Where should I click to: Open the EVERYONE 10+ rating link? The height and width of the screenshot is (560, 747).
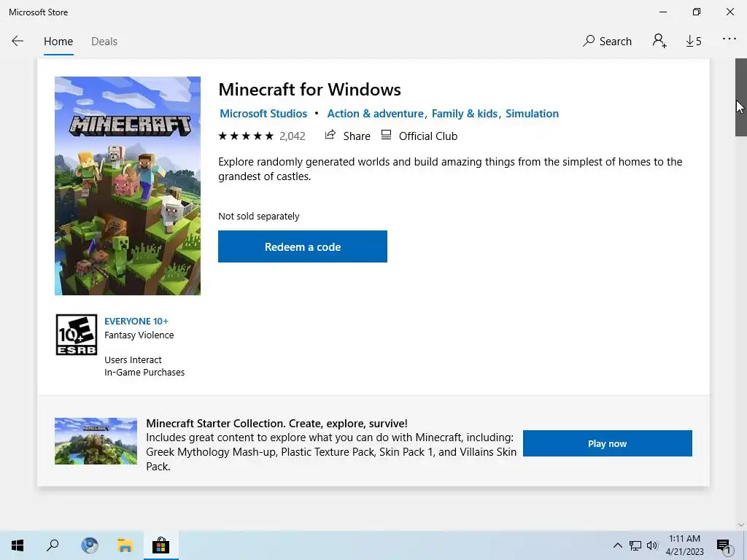click(136, 322)
